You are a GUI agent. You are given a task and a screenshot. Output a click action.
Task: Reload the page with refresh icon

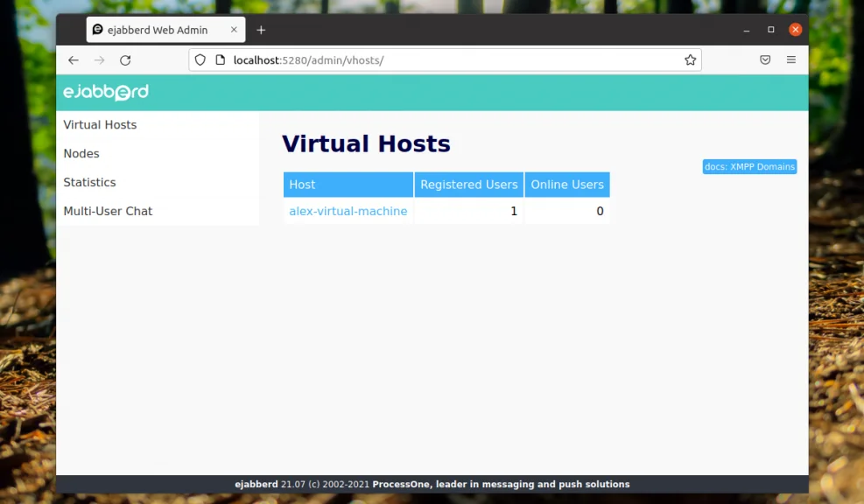coord(125,60)
